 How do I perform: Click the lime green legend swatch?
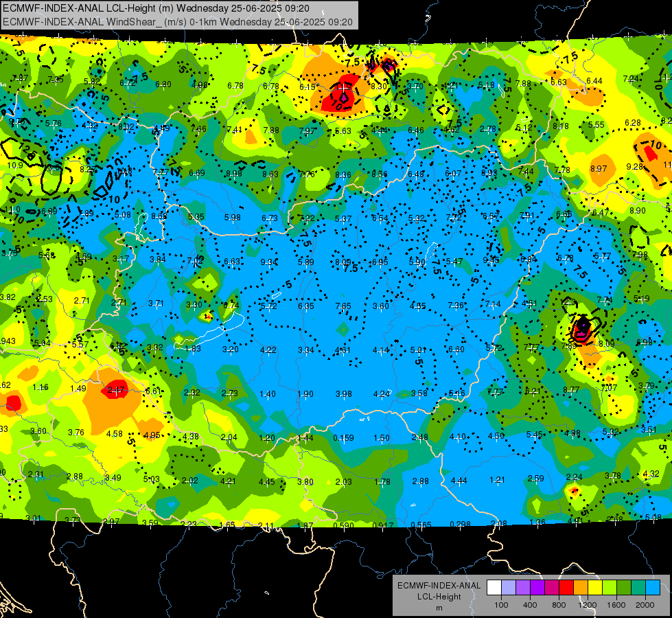(x=610, y=588)
